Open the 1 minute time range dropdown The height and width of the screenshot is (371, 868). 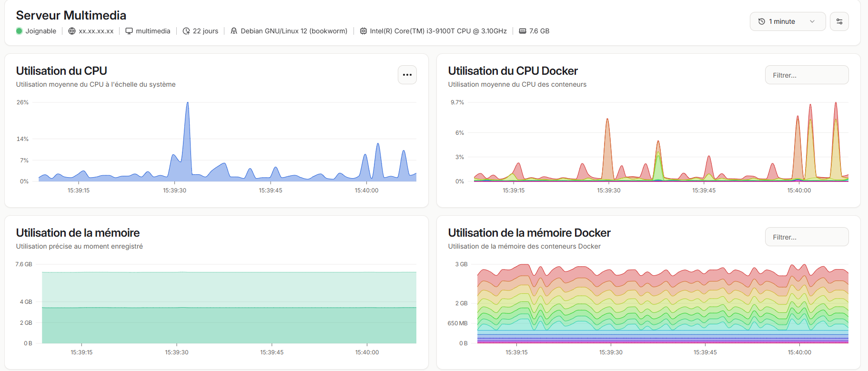(x=787, y=21)
